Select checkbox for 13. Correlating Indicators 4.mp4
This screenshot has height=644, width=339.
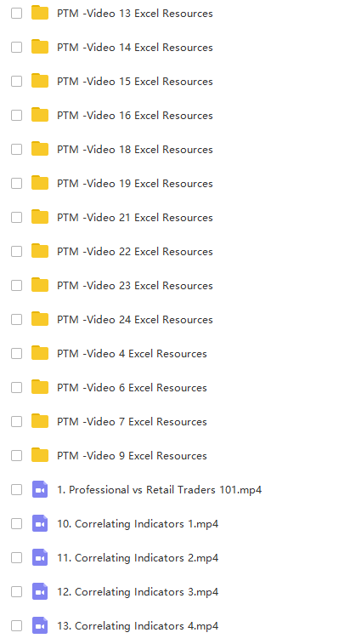coord(16,626)
